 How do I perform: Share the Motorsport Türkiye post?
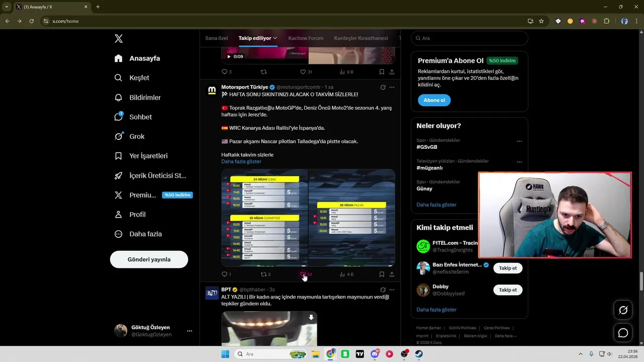coord(392,275)
